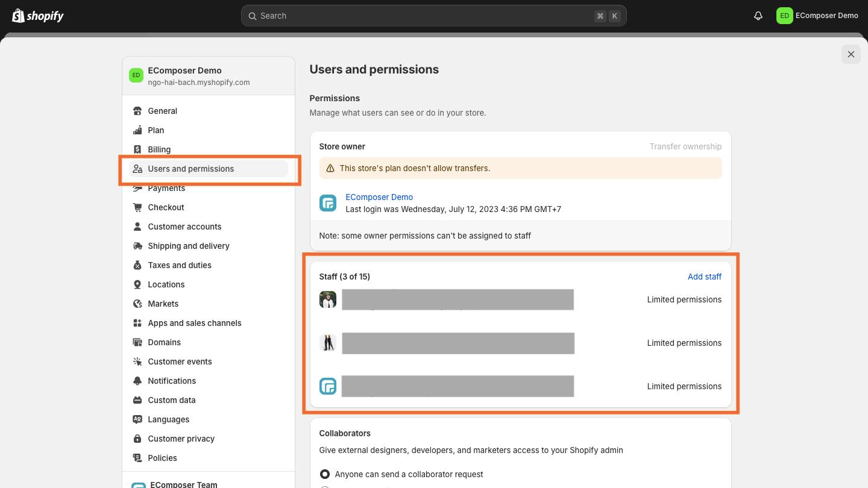The height and width of the screenshot is (488, 868).
Task: Open the EComposer Demo account menu
Action: pyautogui.click(x=818, y=16)
